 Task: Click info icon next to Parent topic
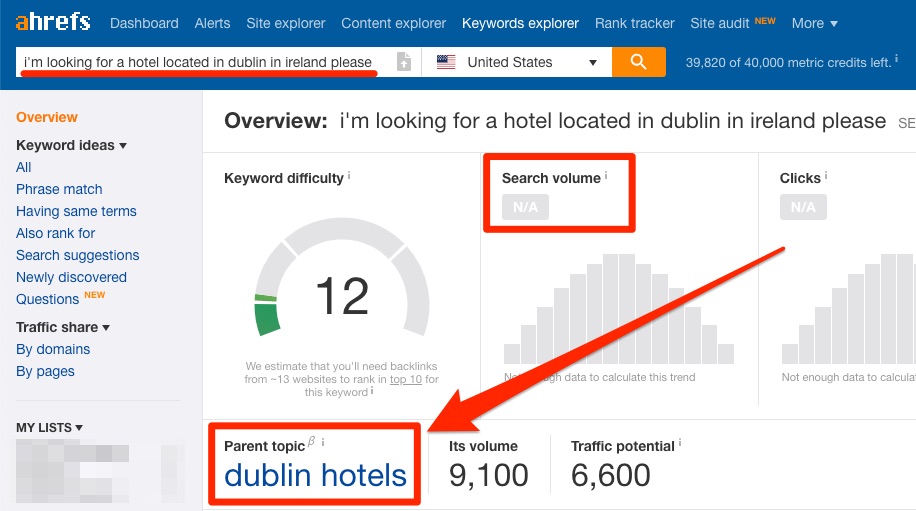click(x=322, y=443)
